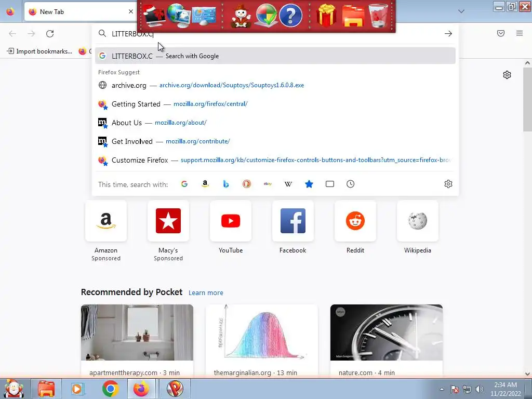Click the Firefox taskbar button
Viewport: 532px width, 399px height.
tap(141, 389)
